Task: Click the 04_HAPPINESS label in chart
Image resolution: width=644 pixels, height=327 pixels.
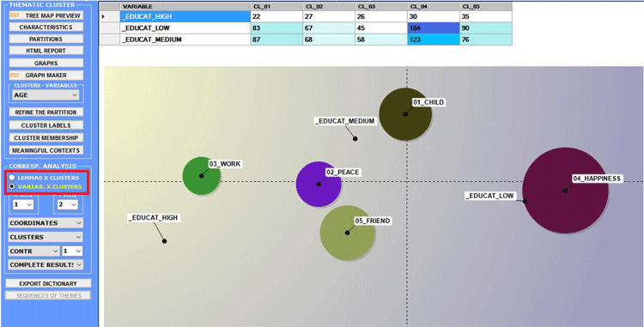Action: coord(597,179)
